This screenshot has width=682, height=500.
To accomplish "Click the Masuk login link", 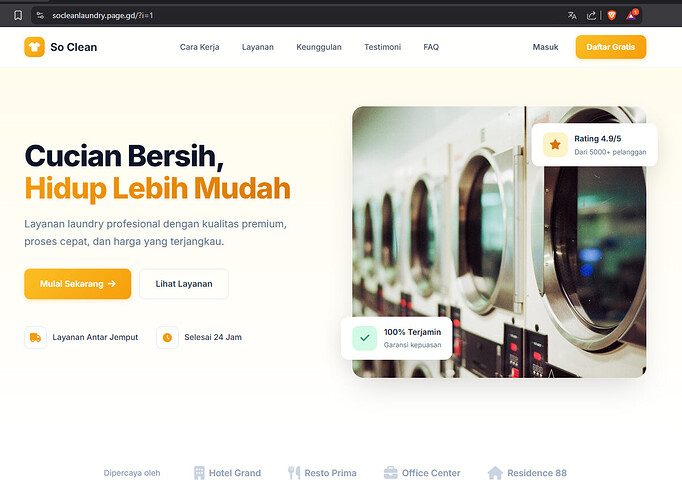I will [545, 47].
